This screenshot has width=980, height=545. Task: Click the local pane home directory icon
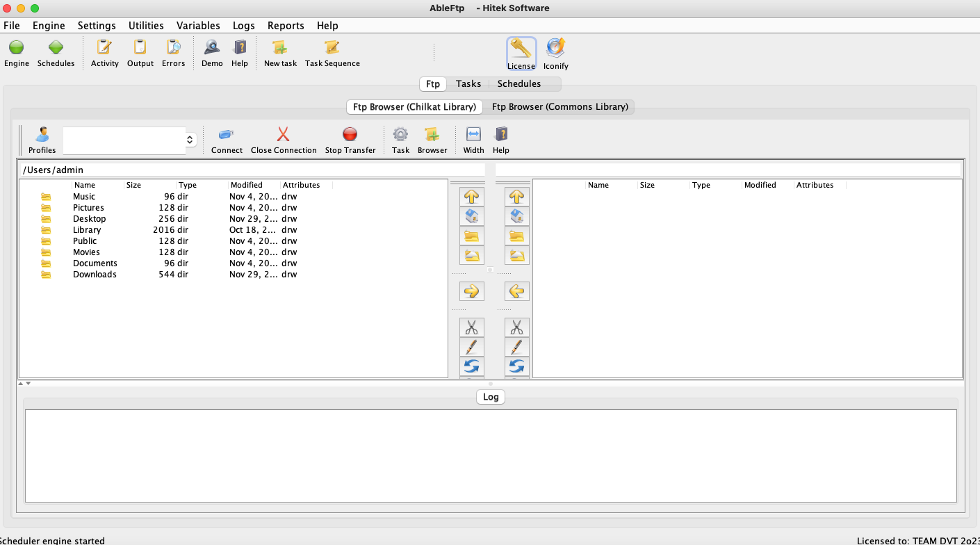(472, 216)
